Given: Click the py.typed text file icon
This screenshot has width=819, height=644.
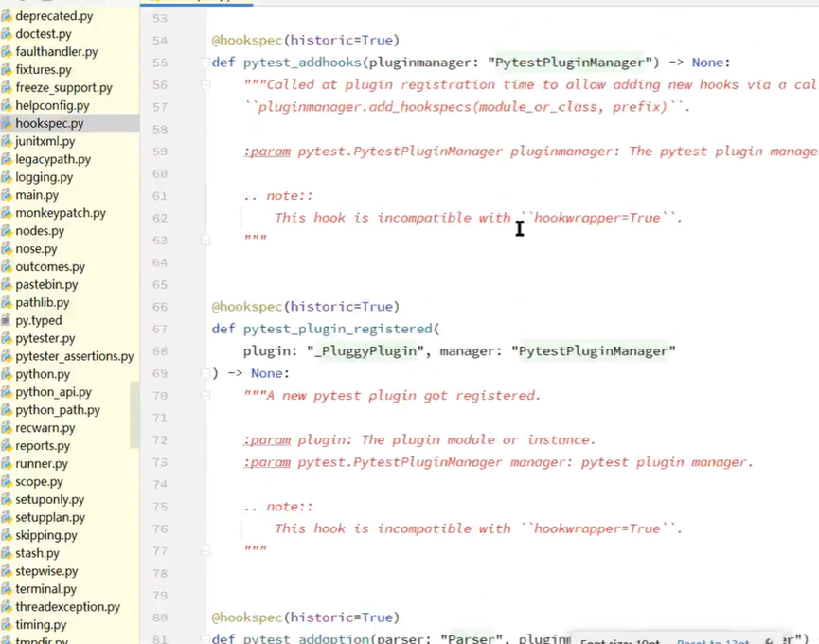Looking at the screenshot, I should click(7, 320).
